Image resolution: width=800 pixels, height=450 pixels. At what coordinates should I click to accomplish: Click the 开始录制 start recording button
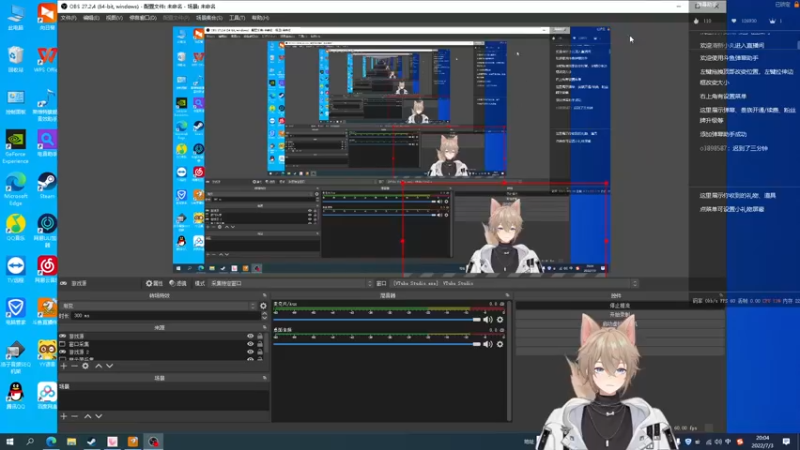pos(620,314)
